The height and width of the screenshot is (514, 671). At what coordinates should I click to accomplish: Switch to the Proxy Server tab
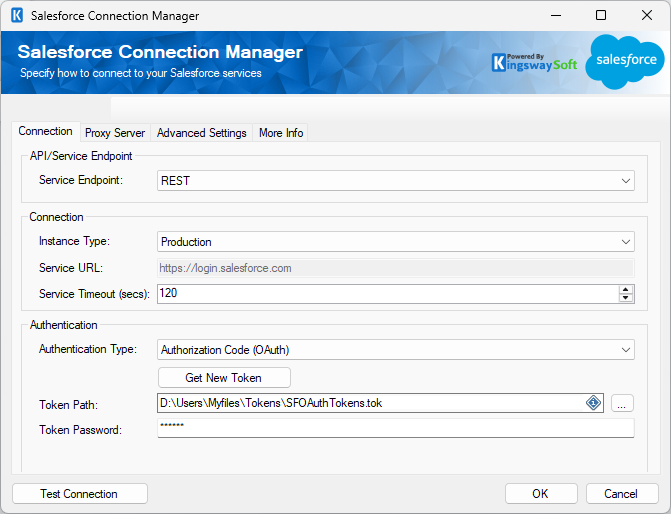[x=115, y=133]
